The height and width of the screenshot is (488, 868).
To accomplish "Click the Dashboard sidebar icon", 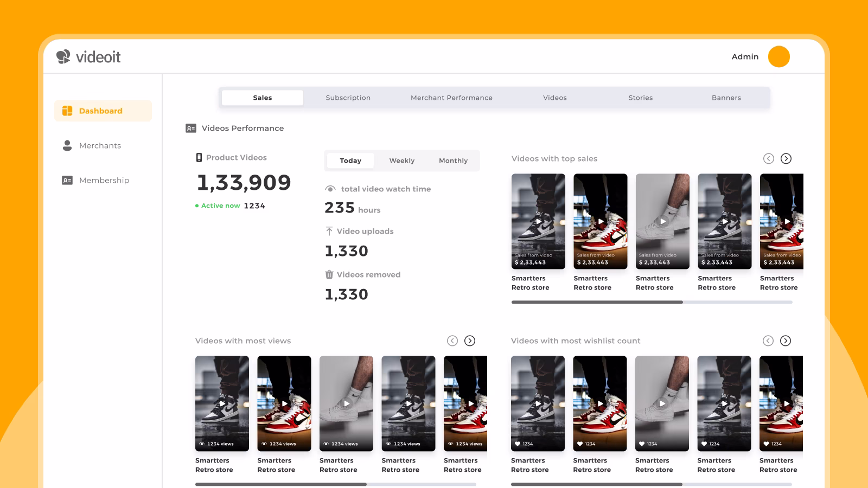I will (x=67, y=111).
